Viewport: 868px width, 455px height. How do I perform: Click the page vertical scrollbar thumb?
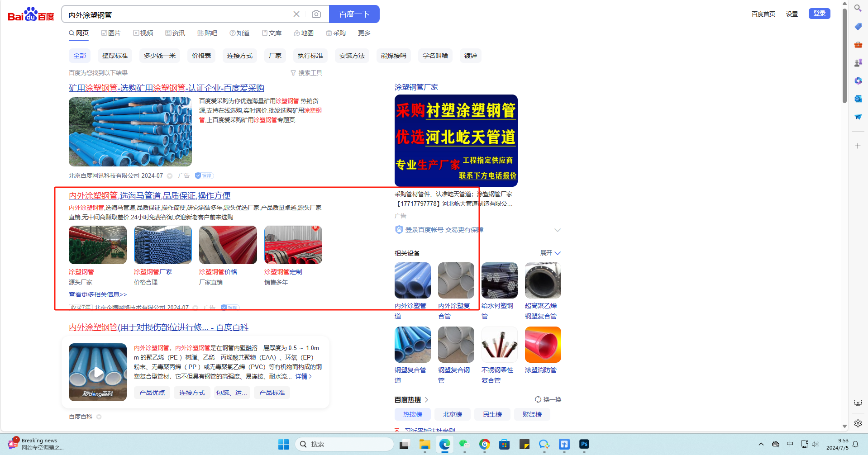tap(844, 56)
